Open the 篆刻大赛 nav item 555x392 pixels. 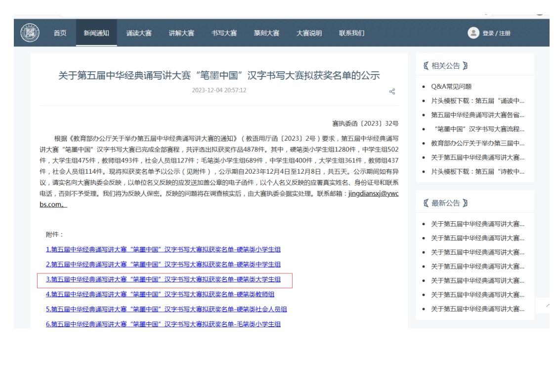(266, 33)
